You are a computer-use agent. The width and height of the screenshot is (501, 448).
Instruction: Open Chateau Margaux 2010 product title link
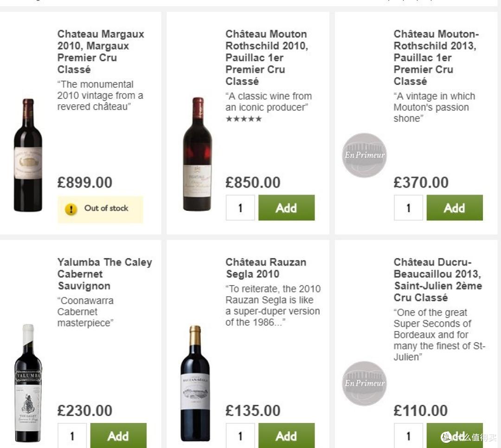coord(101,52)
